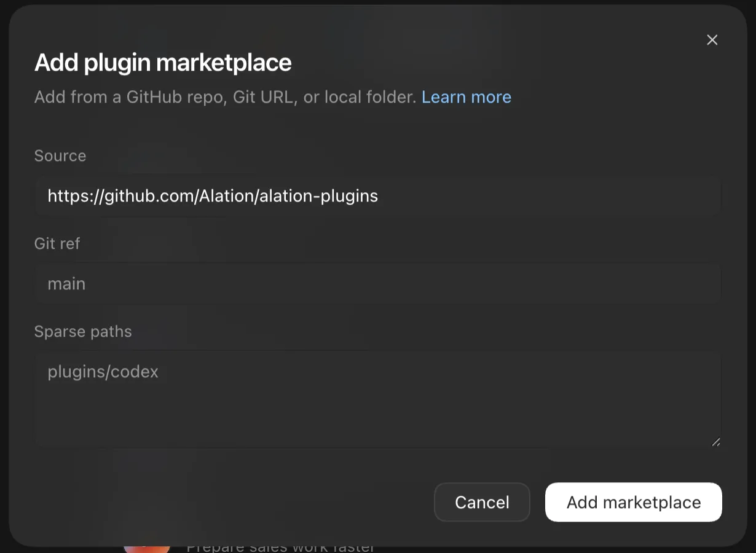The height and width of the screenshot is (553, 756).
Task: Grab the Sparse paths resize handle
Action: pos(715,442)
